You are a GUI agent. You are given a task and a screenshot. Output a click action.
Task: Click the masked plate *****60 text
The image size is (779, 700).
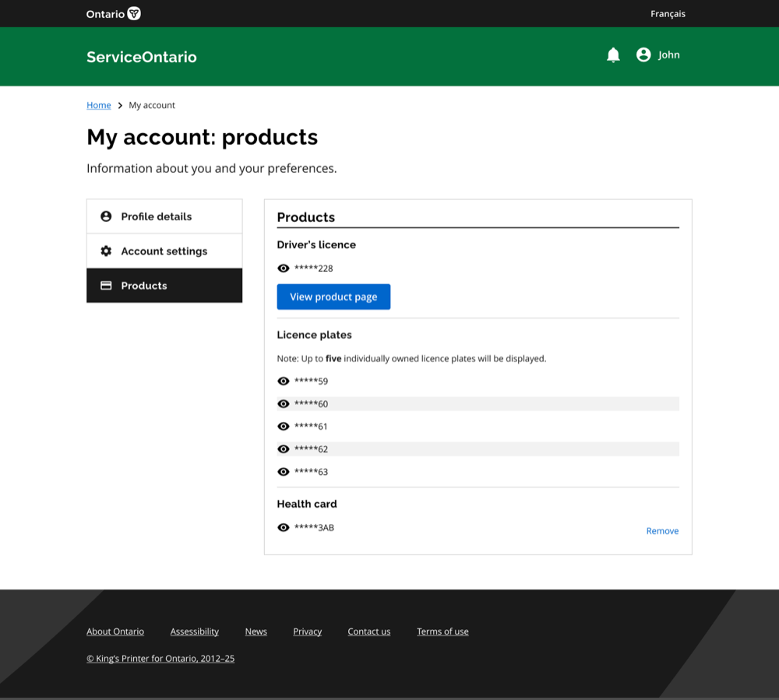[x=311, y=404]
